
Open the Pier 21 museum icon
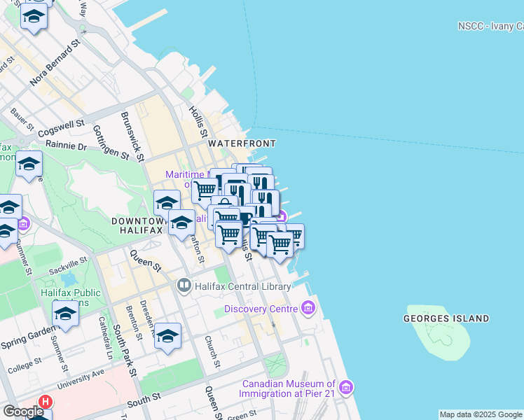[x=346, y=388]
